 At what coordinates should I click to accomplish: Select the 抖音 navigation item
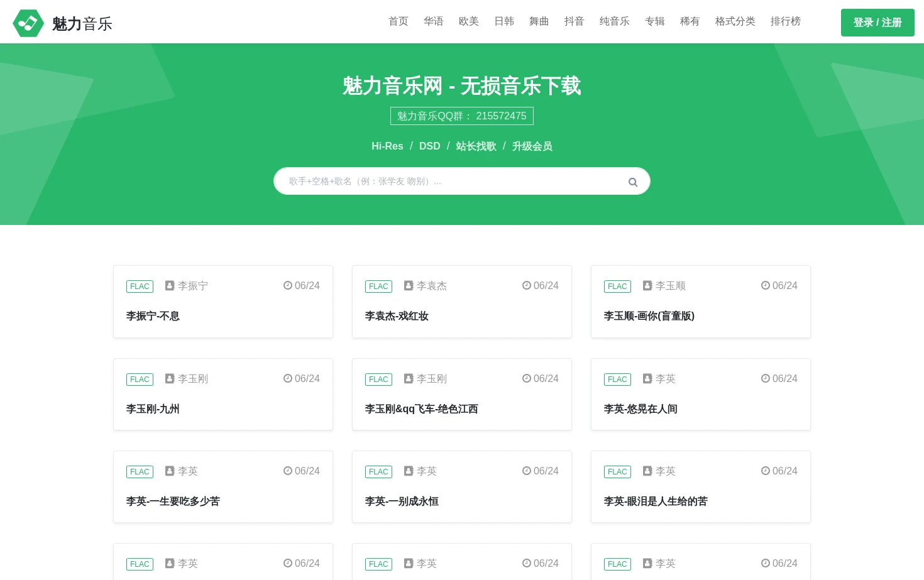pos(575,21)
